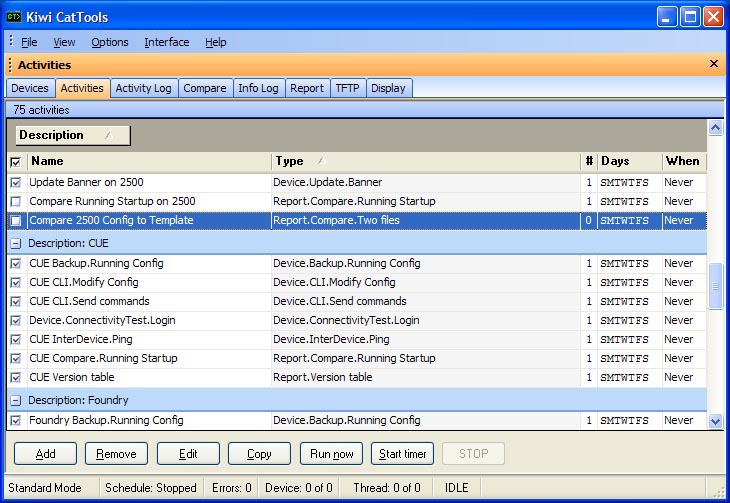This screenshot has height=503, width=730.
Task: Sort by the Days column header
Action: pos(629,161)
